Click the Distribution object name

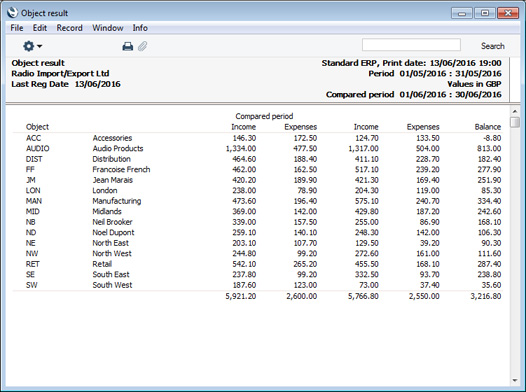pos(111,159)
